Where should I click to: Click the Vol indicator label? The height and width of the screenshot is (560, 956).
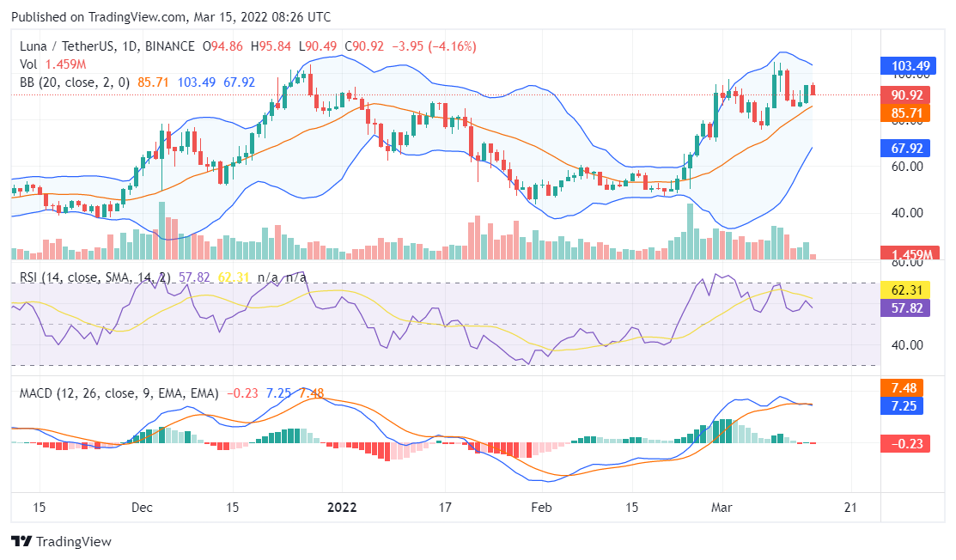[x=29, y=64]
